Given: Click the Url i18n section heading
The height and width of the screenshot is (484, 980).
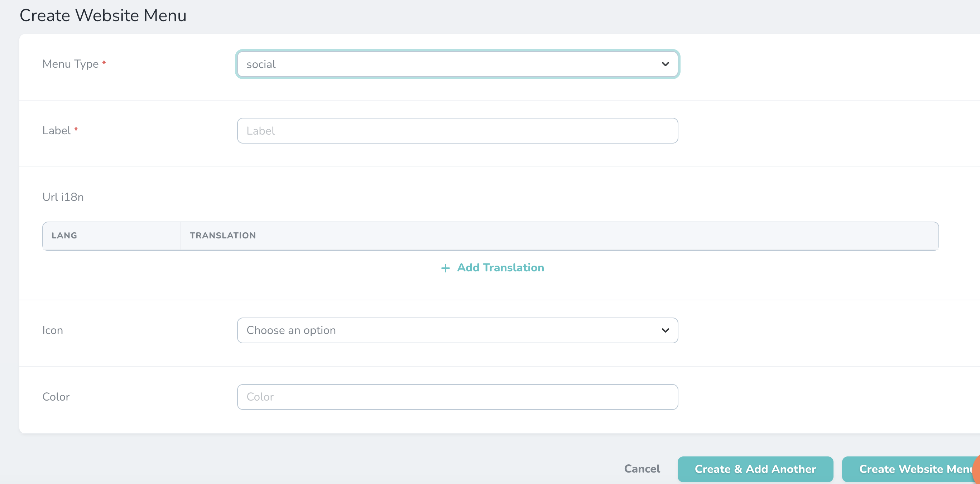Looking at the screenshot, I should click(63, 197).
